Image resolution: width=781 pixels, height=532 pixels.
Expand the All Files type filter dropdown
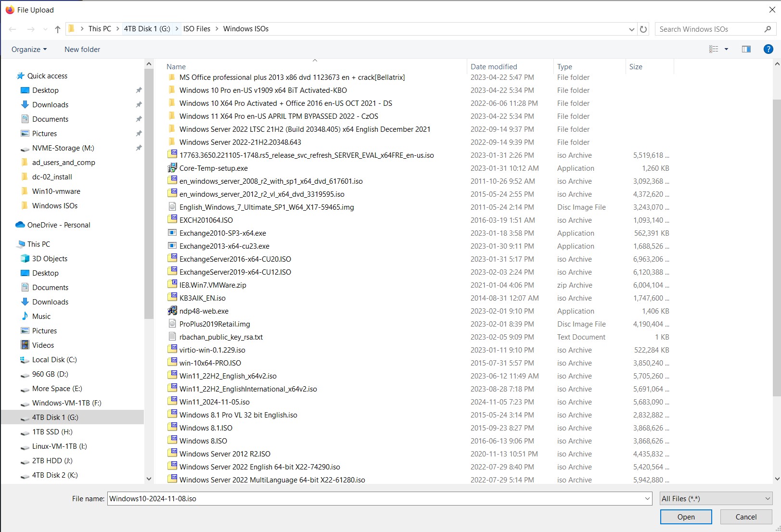[x=716, y=499]
